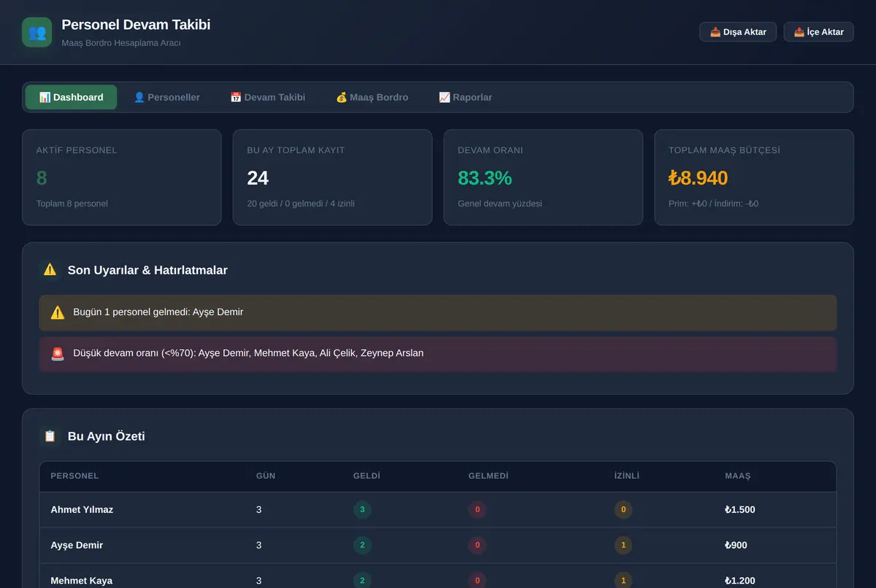The image size is (876, 588).
Task: Switch to the Devam Takibi tab
Action: click(267, 97)
